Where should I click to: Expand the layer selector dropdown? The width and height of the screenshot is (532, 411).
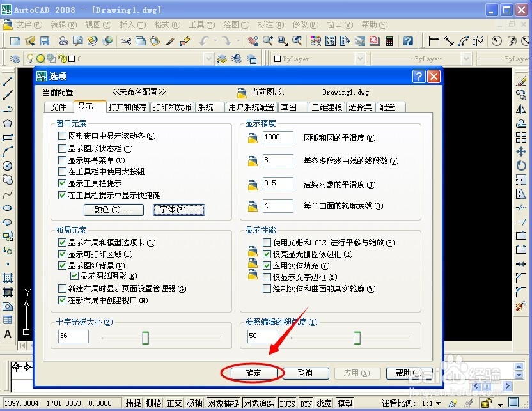click(208, 59)
